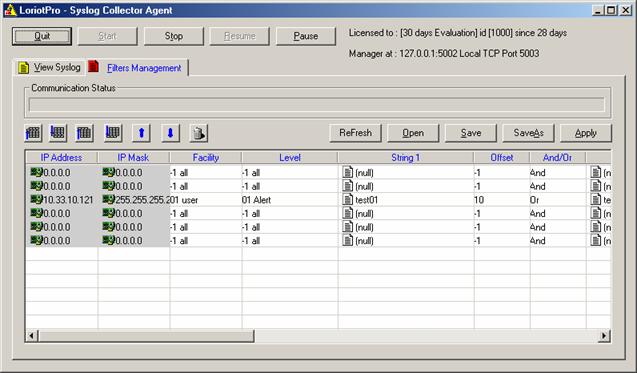Click the document icon beside test01
Image resolution: width=637 pixels, height=373 pixels.
(348, 200)
